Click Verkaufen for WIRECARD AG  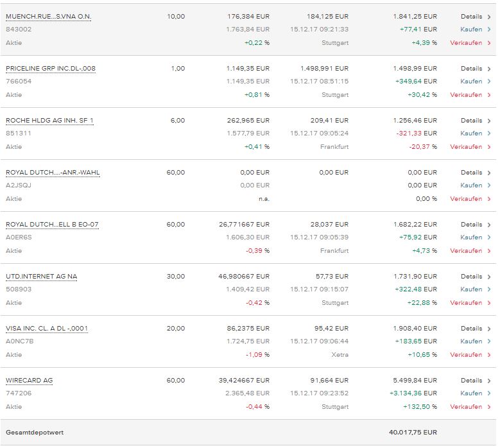pos(466,406)
